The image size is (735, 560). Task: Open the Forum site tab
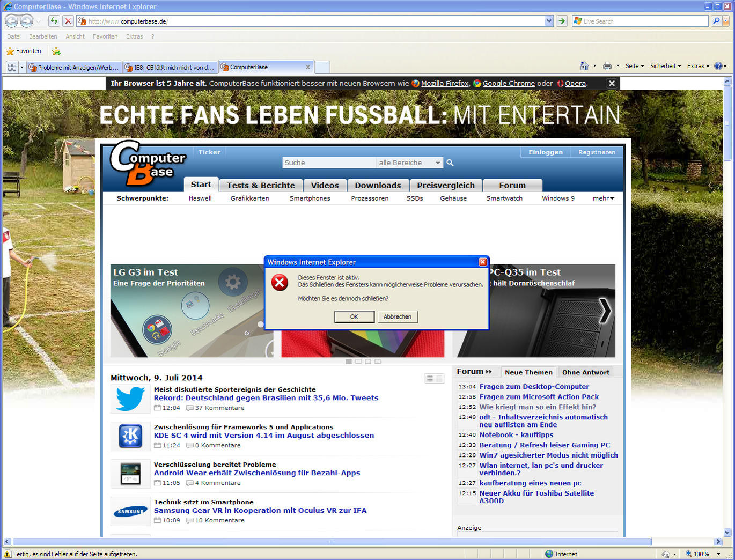coord(512,185)
